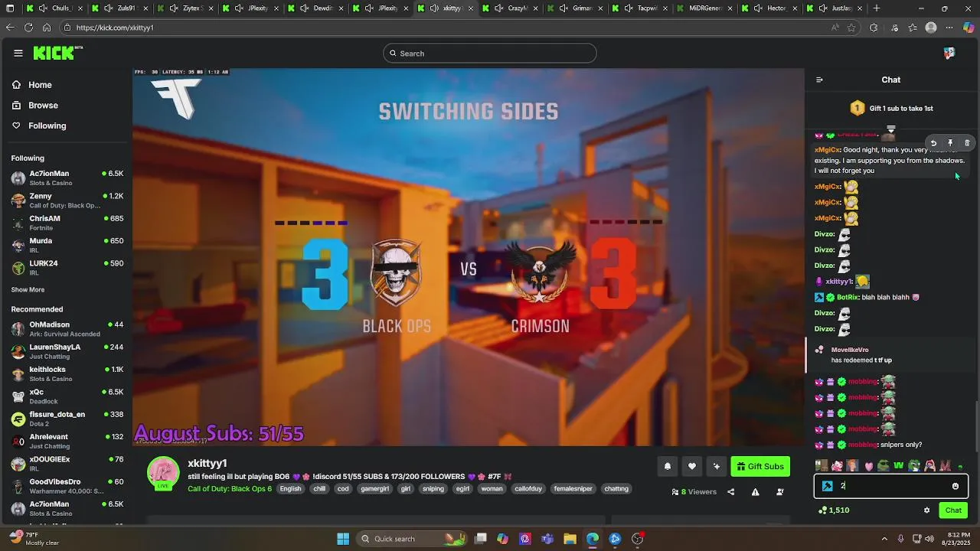This screenshot has height=551, width=980.
Task: Report stream with warning triangle
Action: pyautogui.click(x=755, y=492)
